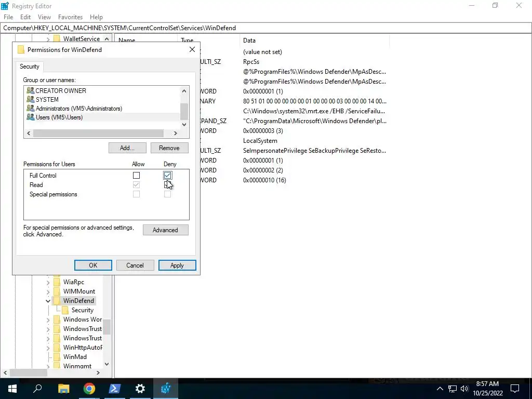
Task: Expand the WinHttpAutoP tree node
Action: coord(48,348)
